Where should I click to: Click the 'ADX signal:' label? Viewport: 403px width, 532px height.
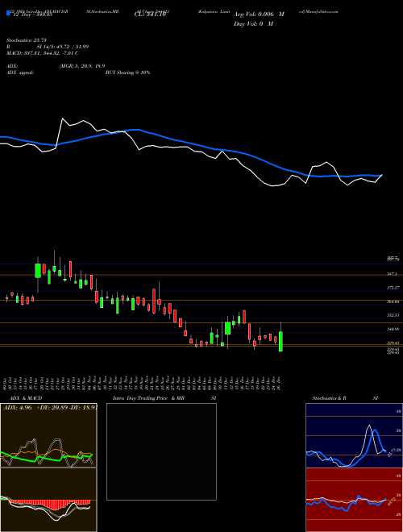pyautogui.click(x=19, y=73)
